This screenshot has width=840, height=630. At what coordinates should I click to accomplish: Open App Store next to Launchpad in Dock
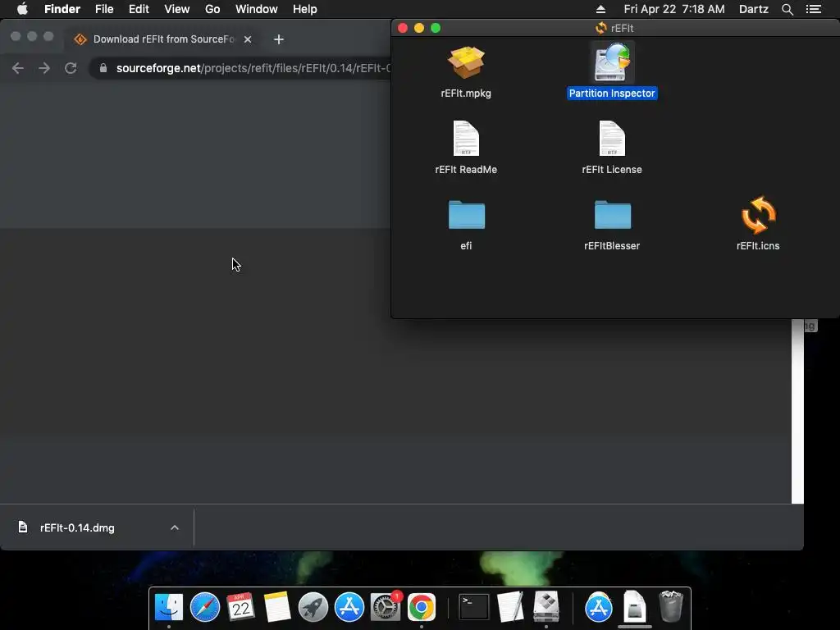(x=349, y=608)
